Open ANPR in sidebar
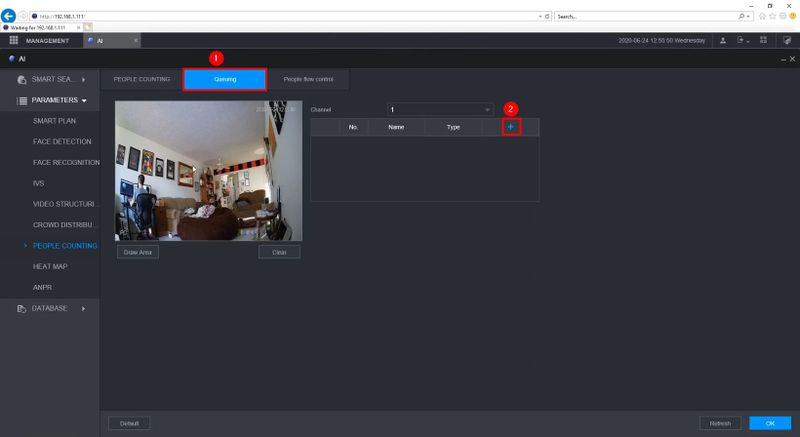This screenshot has height=437, width=800. (42, 288)
